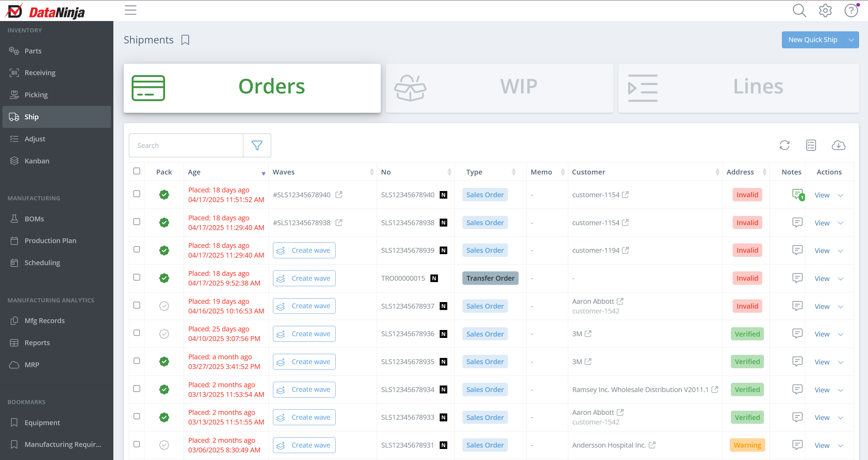Screen dimensions: 868x460
Task: Select checkbox for order SLS12345678936
Action: (137, 333)
